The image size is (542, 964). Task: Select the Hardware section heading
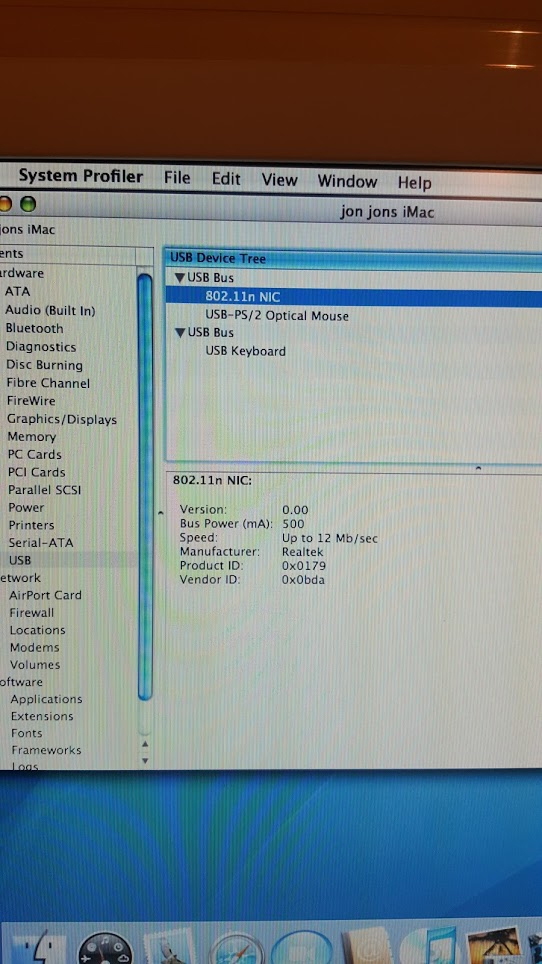22,273
